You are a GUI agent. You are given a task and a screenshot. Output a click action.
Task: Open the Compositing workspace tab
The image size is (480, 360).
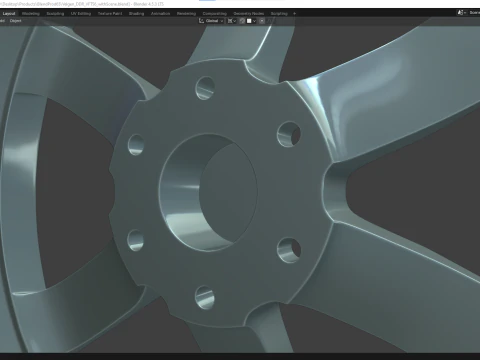(x=215, y=13)
